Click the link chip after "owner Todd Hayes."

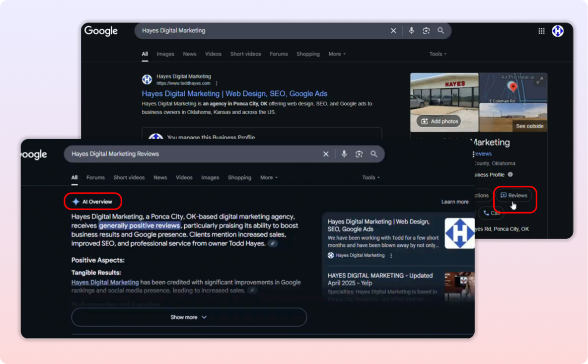tap(273, 244)
